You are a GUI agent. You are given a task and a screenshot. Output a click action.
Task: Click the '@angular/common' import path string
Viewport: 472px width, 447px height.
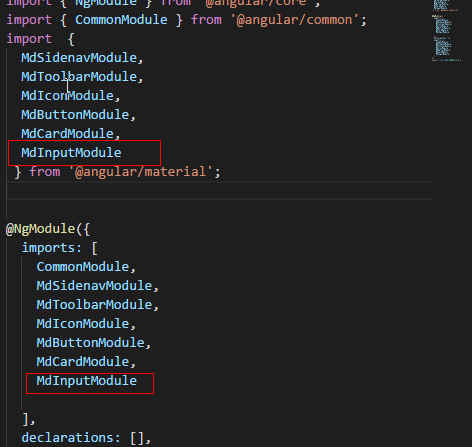click(x=294, y=20)
